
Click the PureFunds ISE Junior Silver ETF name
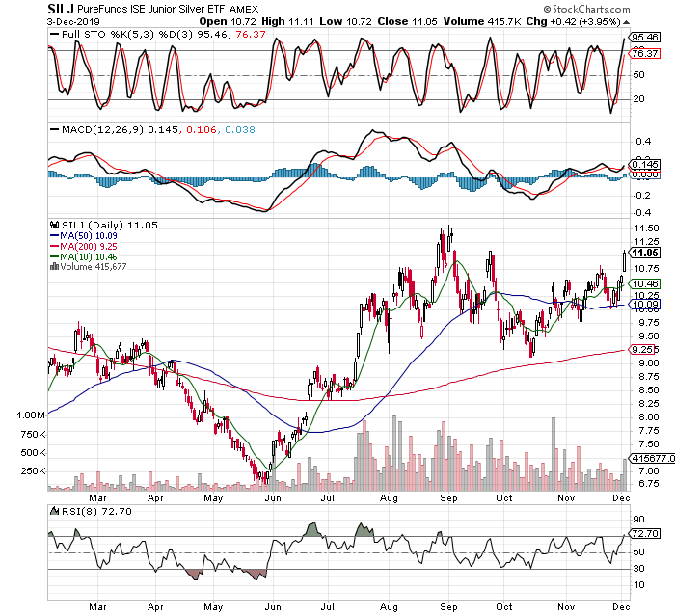coord(152,9)
